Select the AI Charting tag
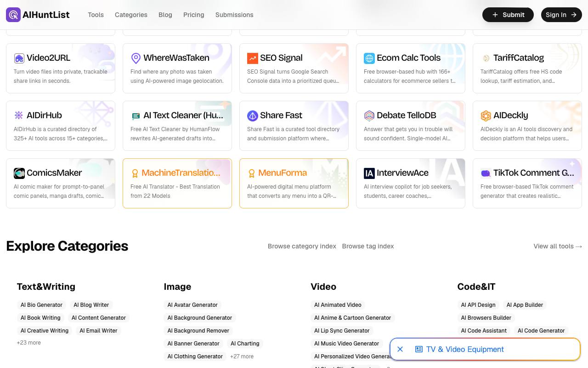This screenshot has height=368, width=588. point(245,344)
